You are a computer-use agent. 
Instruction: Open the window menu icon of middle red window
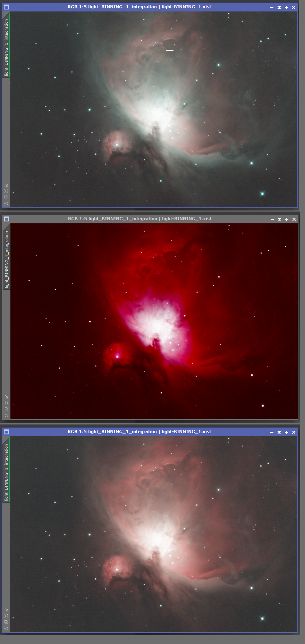click(x=7, y=219)
